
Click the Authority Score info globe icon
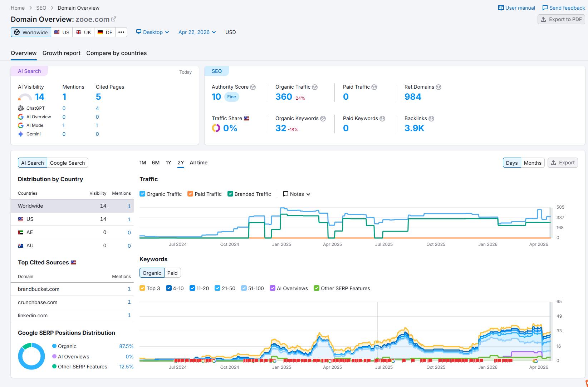[253, 87]
